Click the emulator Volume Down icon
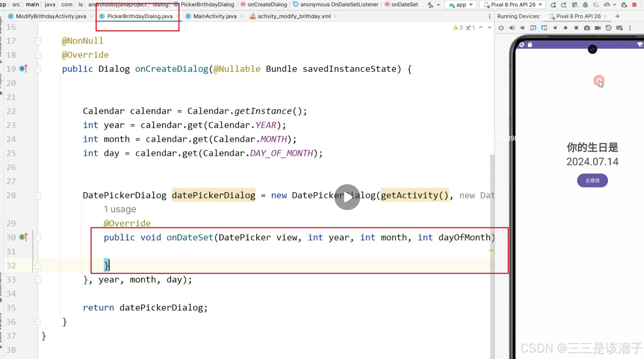This screenshot has height=359, width=644. tap(523, 28)
